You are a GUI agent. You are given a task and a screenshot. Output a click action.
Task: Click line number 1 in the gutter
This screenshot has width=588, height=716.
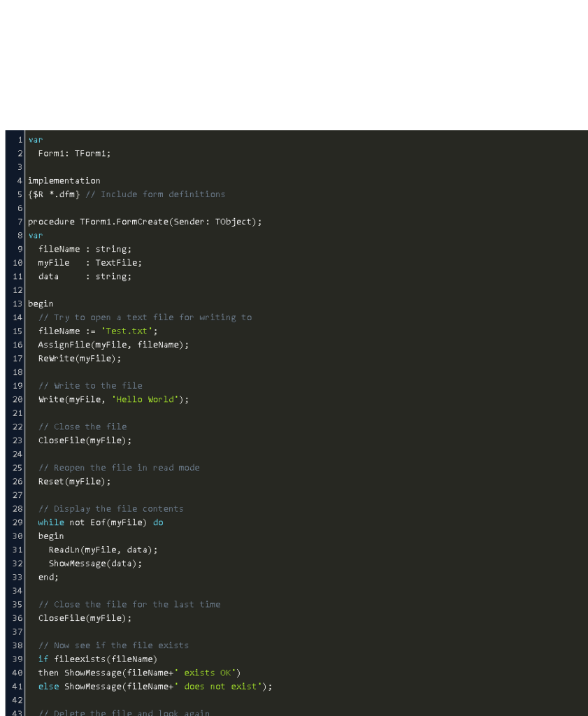[20, 140]
